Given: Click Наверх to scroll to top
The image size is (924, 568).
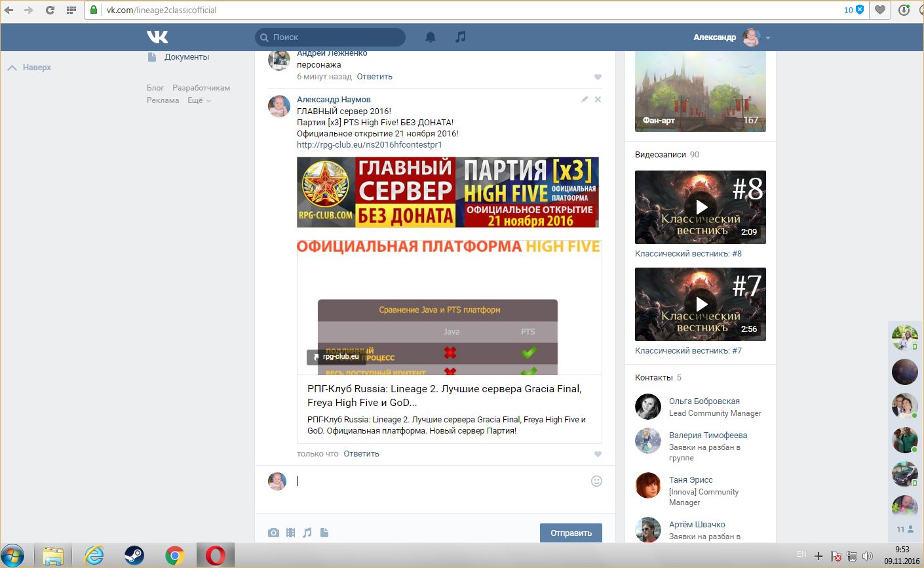Looking at the screenshot, I should [30, 68].
